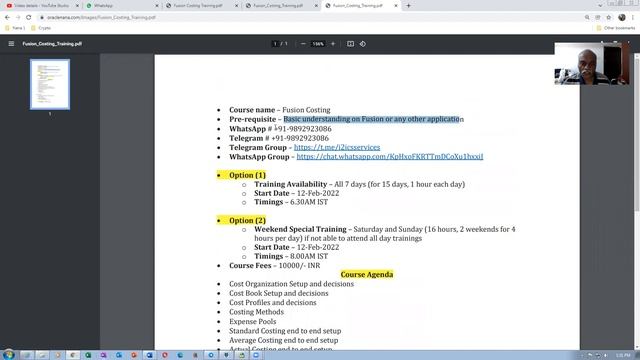Open the WhatsApp Group chat link
The height and width of the screenshot is (360, 640).
(390, 157)
